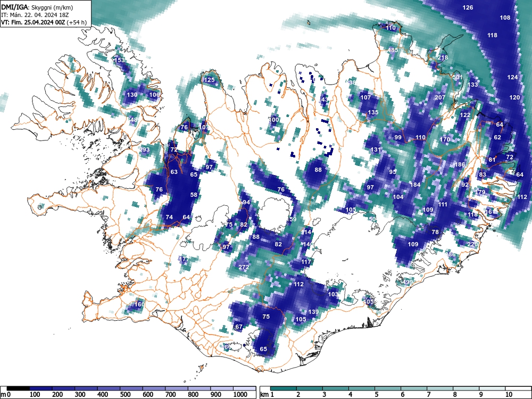Click the visibility value '153' in the Westfjords
This screenshot has width=532, height=399.
point(119,60)
